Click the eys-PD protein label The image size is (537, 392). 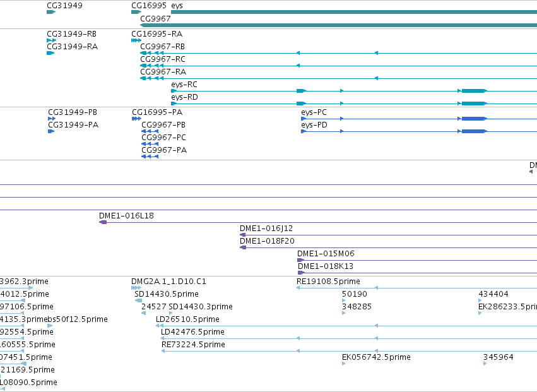pyautogui.click(x=314, y=125)
